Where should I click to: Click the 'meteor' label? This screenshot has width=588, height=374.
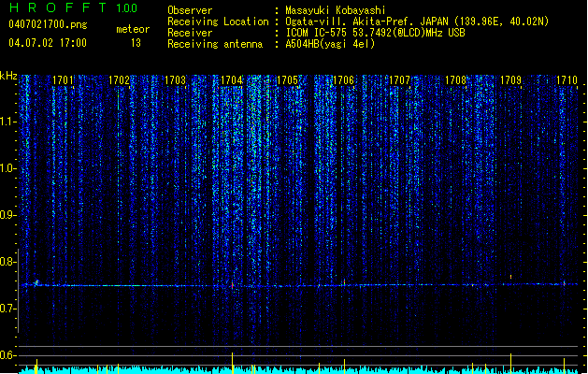133,29
